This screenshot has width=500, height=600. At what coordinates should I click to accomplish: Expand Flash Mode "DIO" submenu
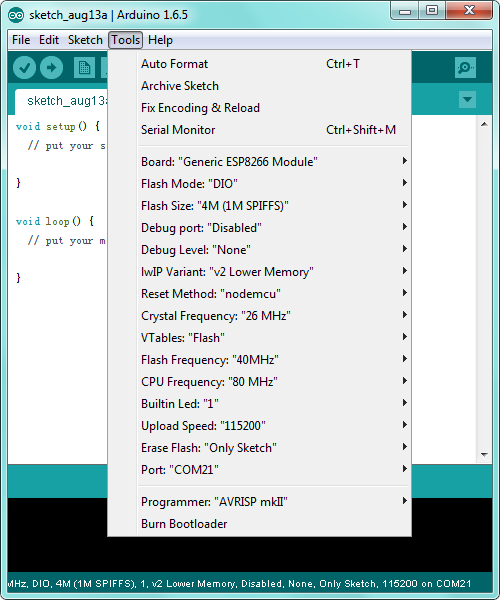(x=259, y=184)
